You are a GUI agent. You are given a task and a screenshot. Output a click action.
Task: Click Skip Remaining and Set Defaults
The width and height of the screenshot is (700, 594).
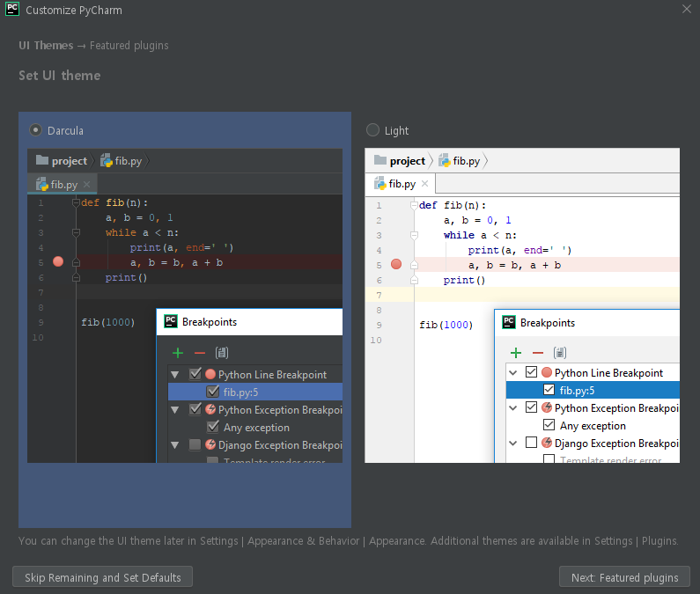click(103, 577)
